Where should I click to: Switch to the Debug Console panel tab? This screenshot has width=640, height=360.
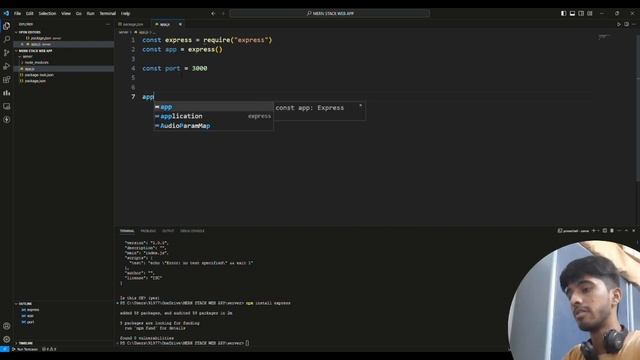click(x=192, y=231)
